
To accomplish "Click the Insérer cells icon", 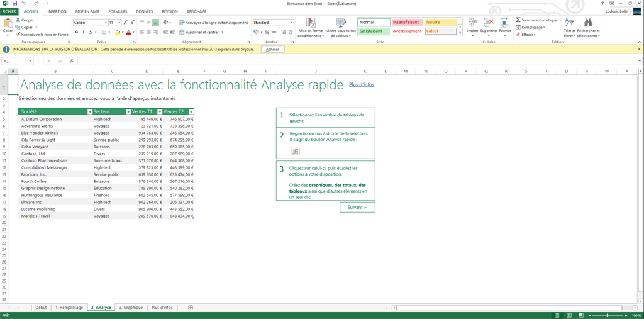I will click(472, 23).
